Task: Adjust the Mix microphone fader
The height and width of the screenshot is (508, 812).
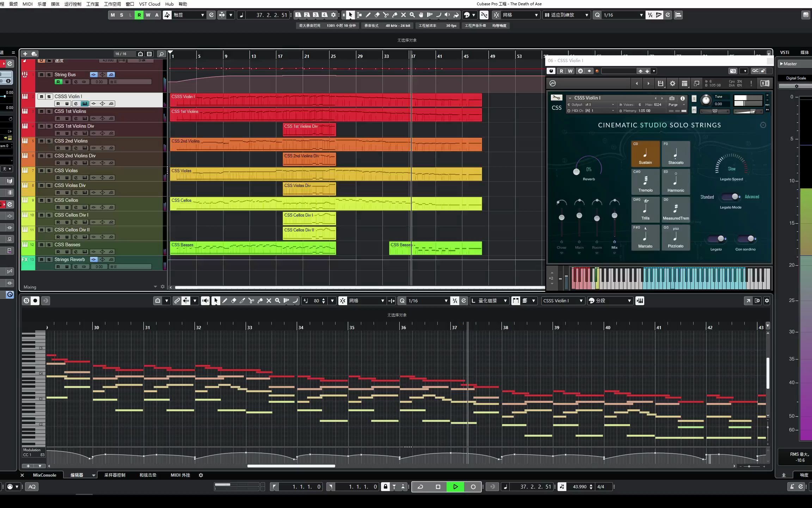Action: (x=614, y=216)
